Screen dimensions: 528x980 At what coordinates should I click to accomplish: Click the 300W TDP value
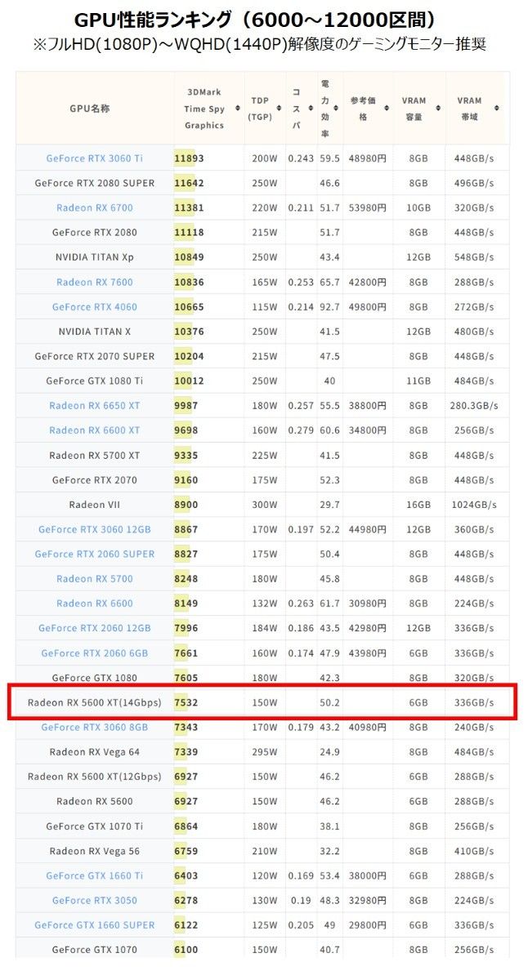point(265,505)
